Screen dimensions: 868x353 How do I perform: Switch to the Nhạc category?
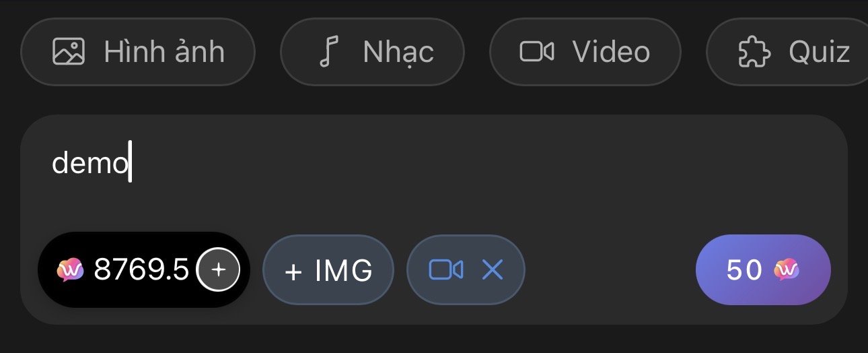pos(398,52)
